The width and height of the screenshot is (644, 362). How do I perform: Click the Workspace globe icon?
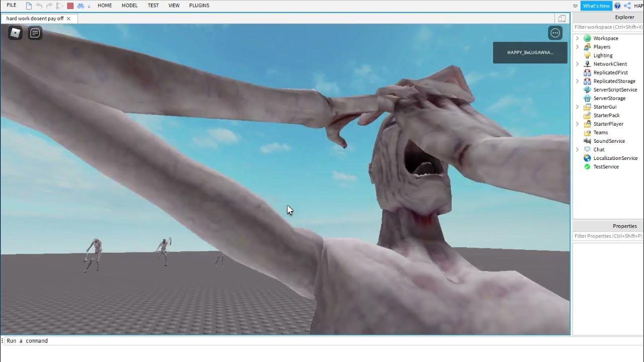click(x=587, y=38)
